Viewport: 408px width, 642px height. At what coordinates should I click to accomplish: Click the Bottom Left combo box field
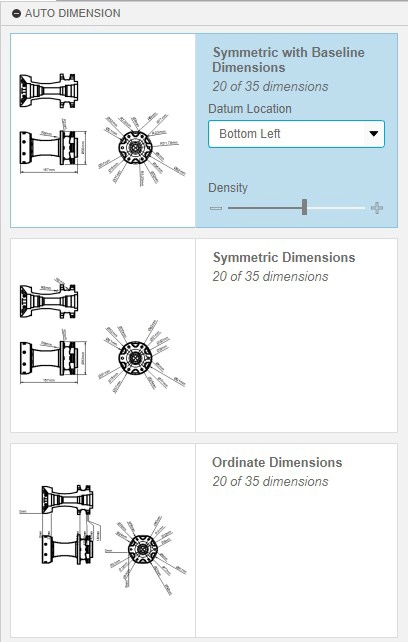pyautogui.click(x=296, y=133)
